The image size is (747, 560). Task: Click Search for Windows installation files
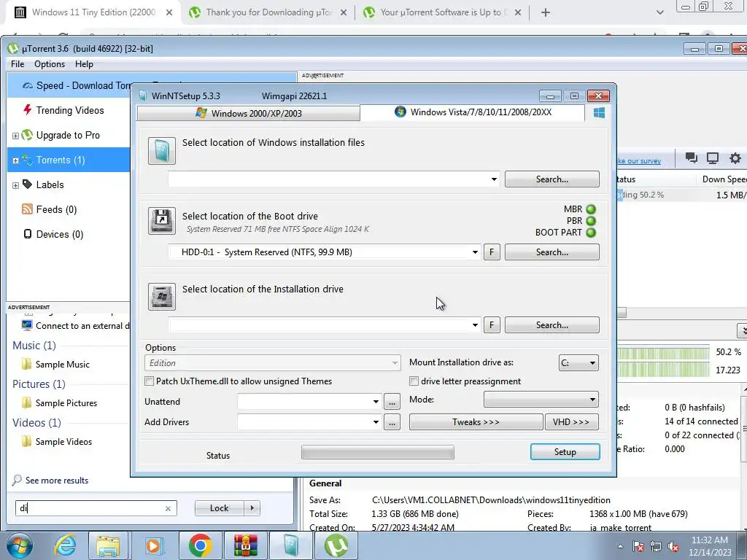pos(551,179)
